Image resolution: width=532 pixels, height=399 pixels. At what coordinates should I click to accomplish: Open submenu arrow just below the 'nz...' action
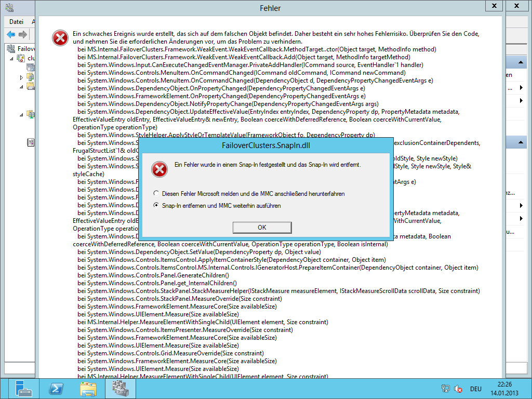point(521,205)
